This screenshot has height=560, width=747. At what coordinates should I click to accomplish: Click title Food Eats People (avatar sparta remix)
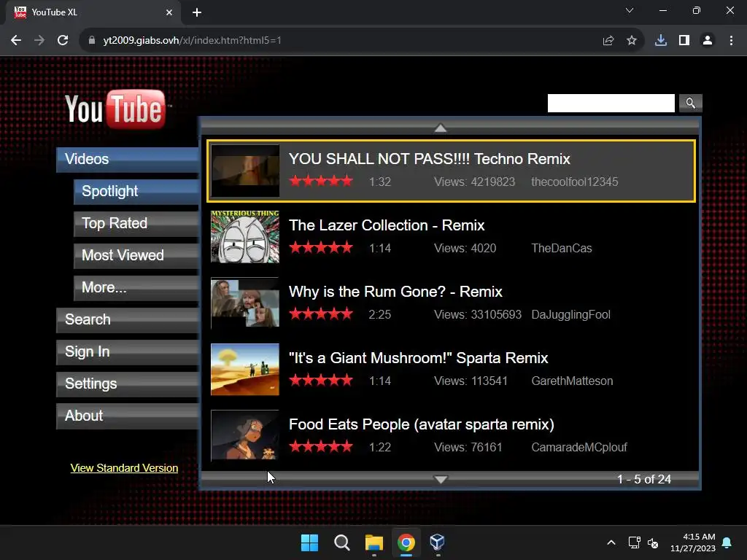(x=421, y=424)
